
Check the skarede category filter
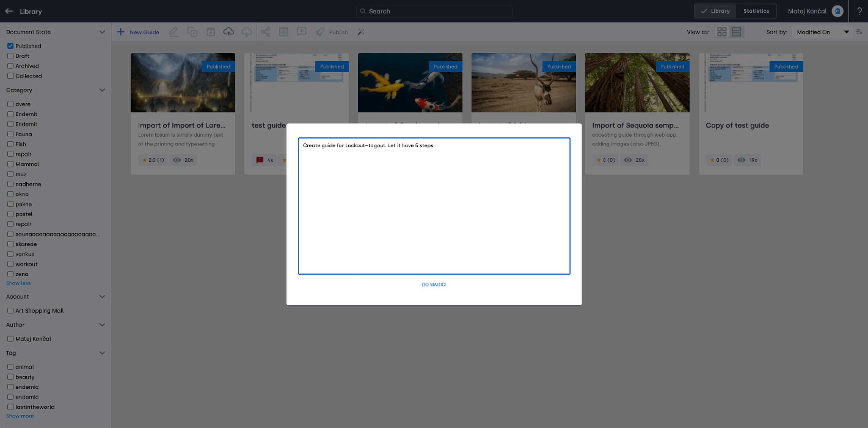(10, 244)
